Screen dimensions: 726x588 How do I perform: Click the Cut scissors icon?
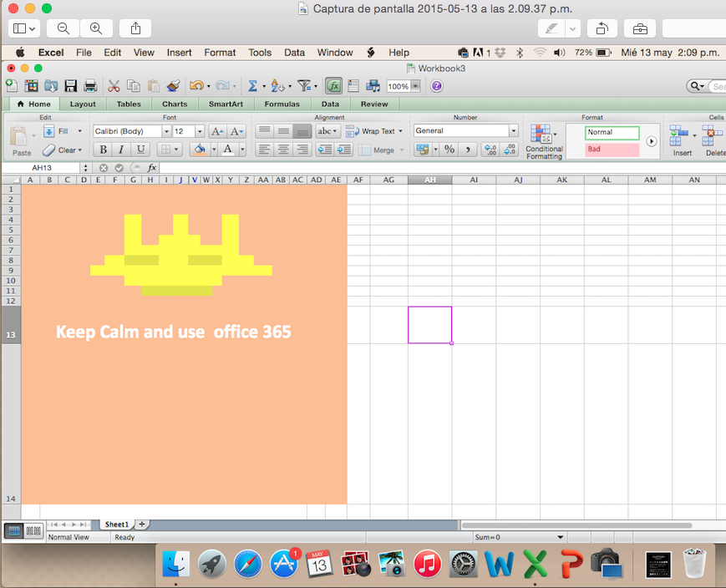coord(114,86)
